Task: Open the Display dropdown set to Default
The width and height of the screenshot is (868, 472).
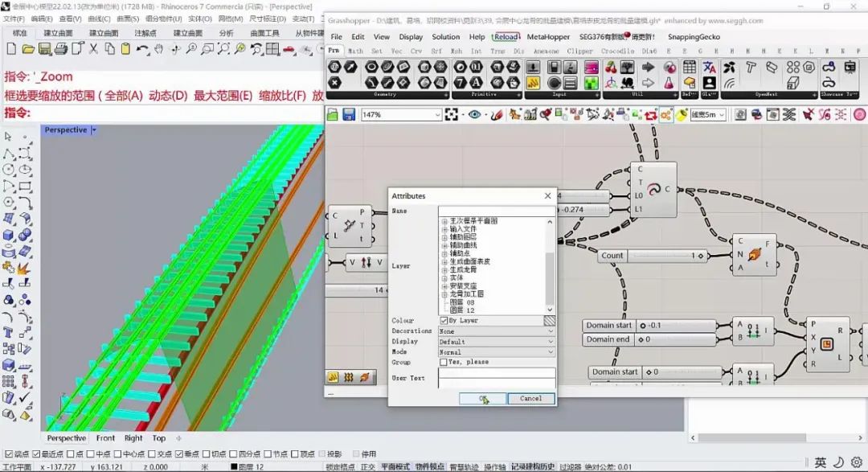Action: (497, 341)
